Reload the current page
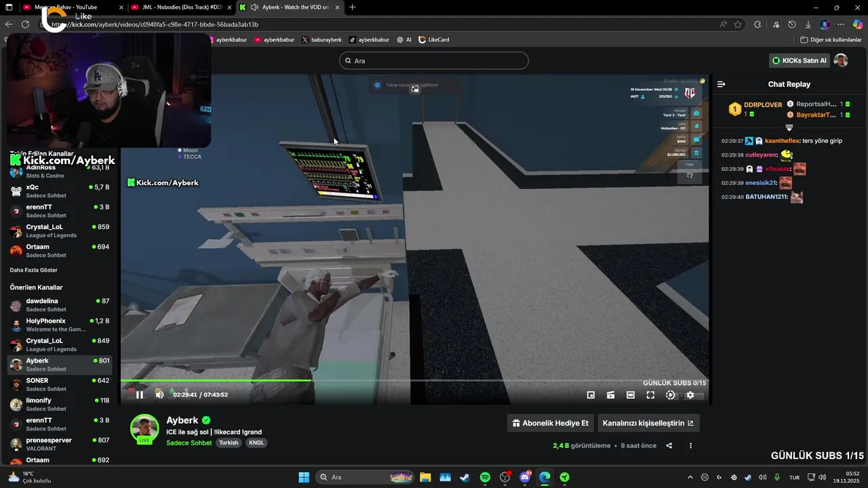 25,24
